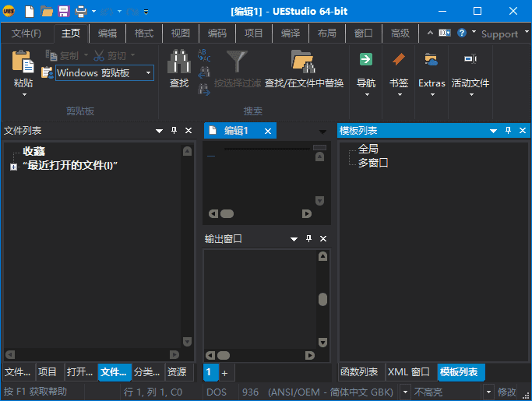Click the new file icon in title bar
The height and width of the screenshot is (401, 532).
pyautogui.click(x=30, y=11)
